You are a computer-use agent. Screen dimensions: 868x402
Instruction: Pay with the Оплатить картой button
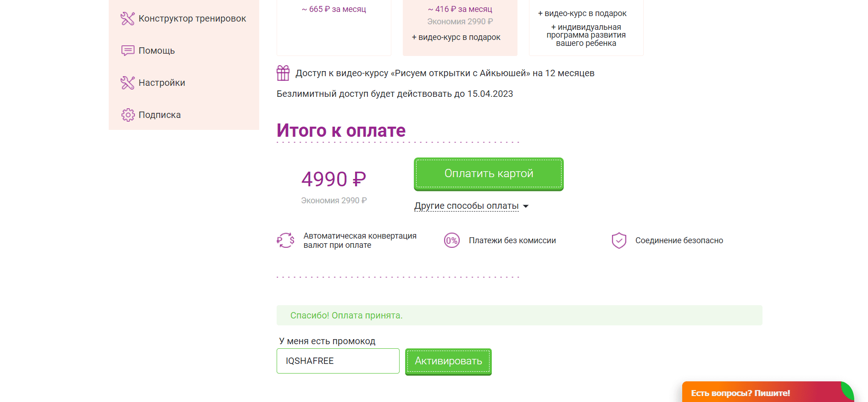coord(489,174)
